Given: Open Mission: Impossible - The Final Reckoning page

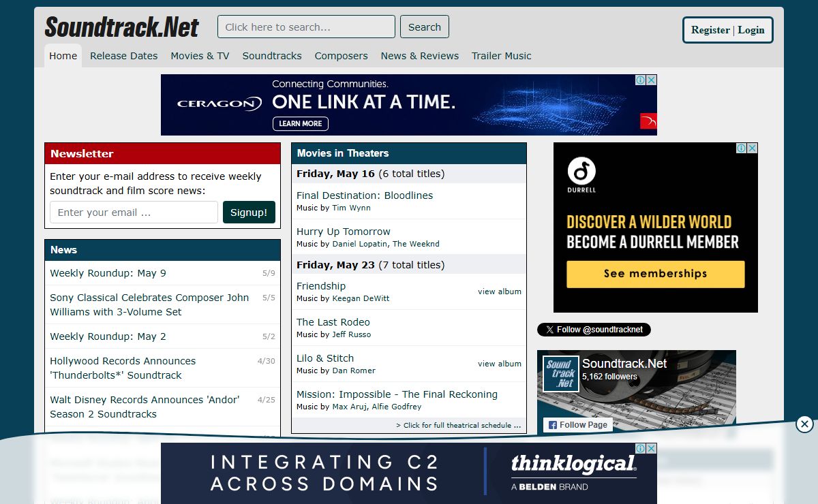Looking at the screenshot, I should click(x=397, y=394).
